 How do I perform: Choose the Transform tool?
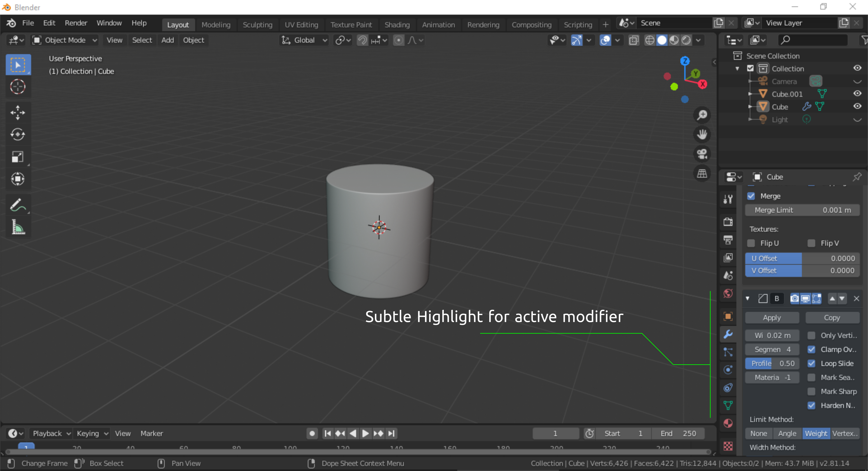point(18,179)
